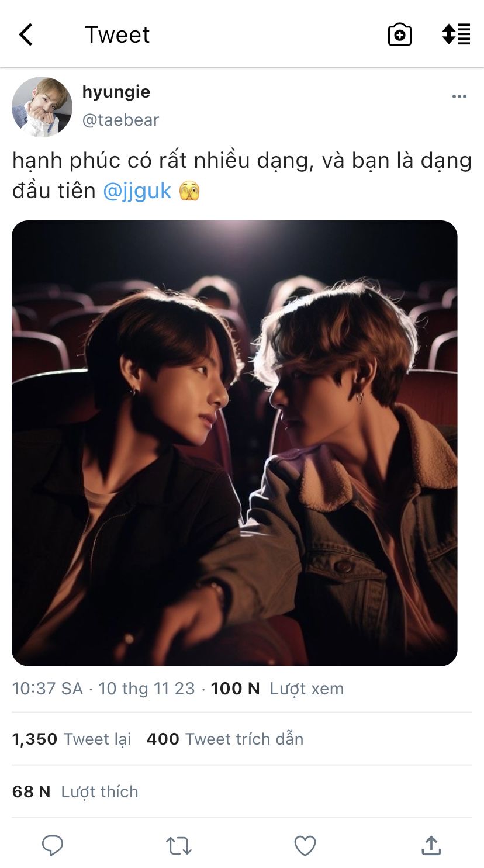This screenshot has height=868, width=484.
Task: Tap the @taebear username handle
Action: point(120,120)
